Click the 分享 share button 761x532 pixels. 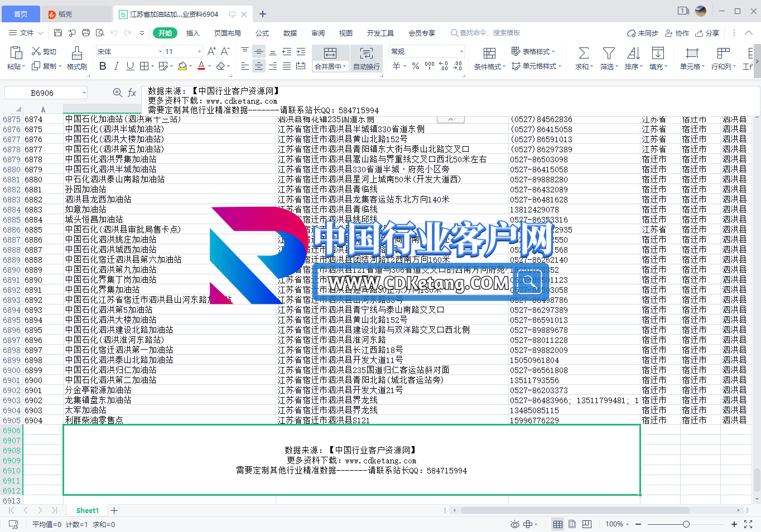click(x=707, y=33)
